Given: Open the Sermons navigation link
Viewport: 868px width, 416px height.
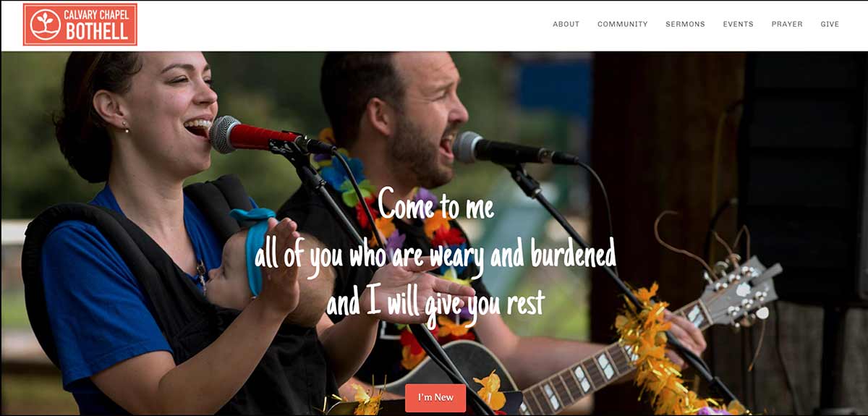Looking at the screenshot, I should tap(685, 24).
